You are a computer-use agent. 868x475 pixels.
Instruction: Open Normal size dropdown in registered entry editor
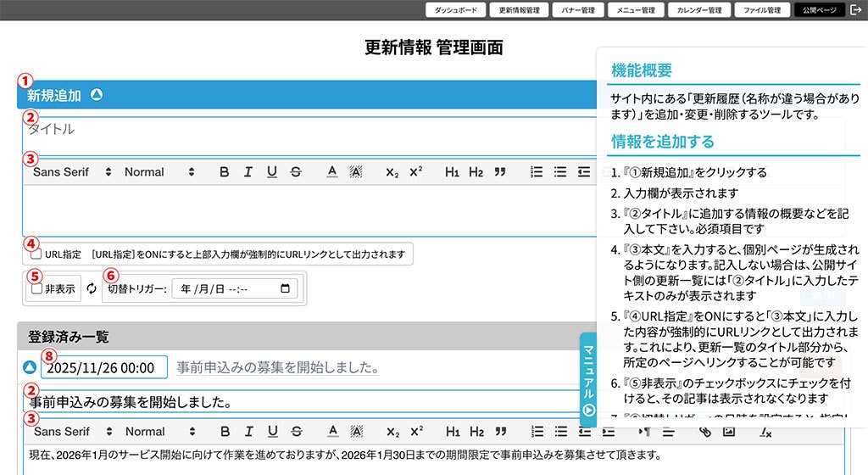click(x=160, y=432)
